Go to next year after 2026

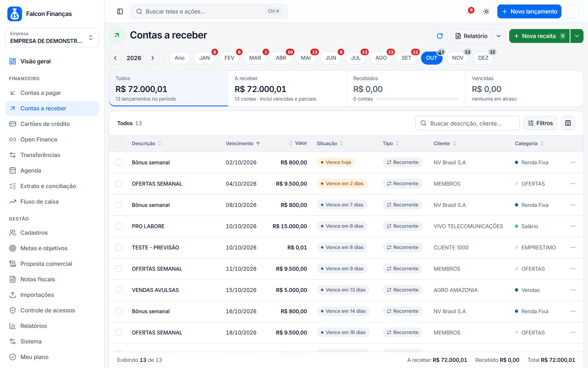pyautogui.click(x=153, y=58)
